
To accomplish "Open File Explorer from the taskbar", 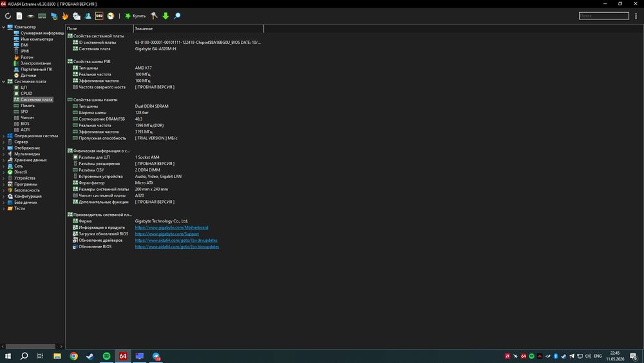I will (x=57, y=356).
